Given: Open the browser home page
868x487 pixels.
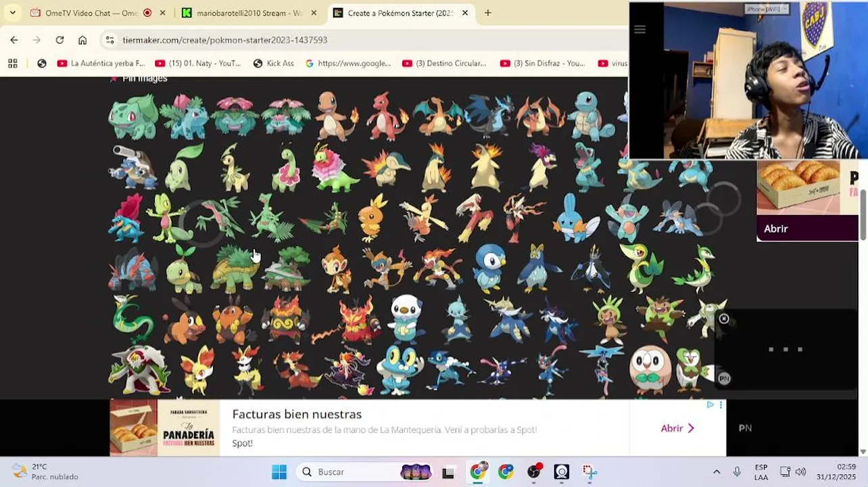Looking at the screenshot, I should click(82, 40).
